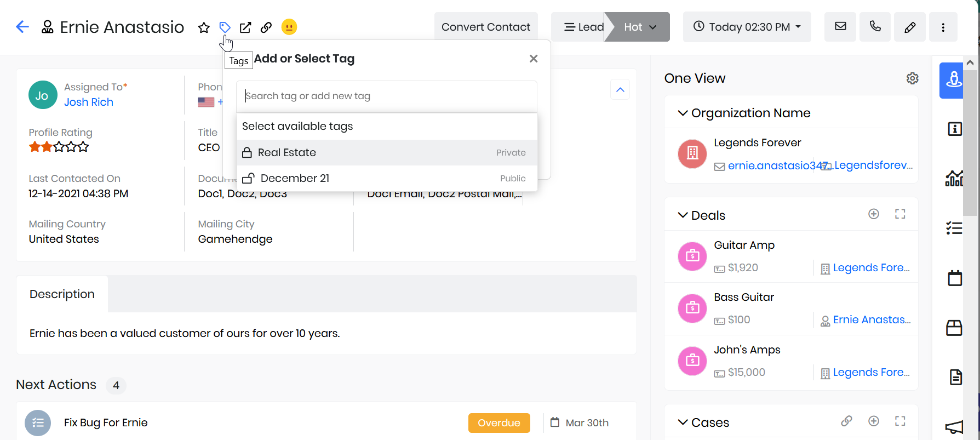Open One View settings gear
Viewport: 980px width, 440px height.
[x=912, y=78]
